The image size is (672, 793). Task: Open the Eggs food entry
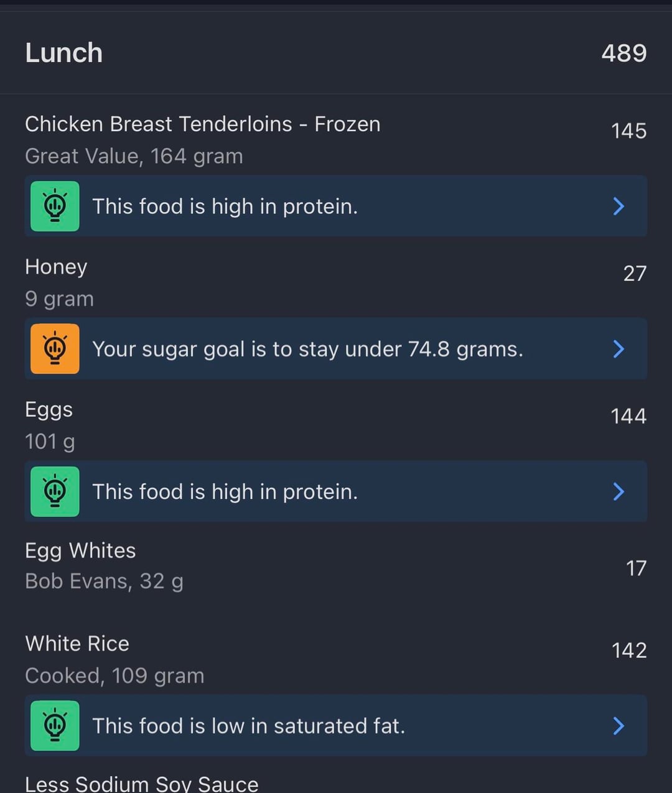coord(49,410)
